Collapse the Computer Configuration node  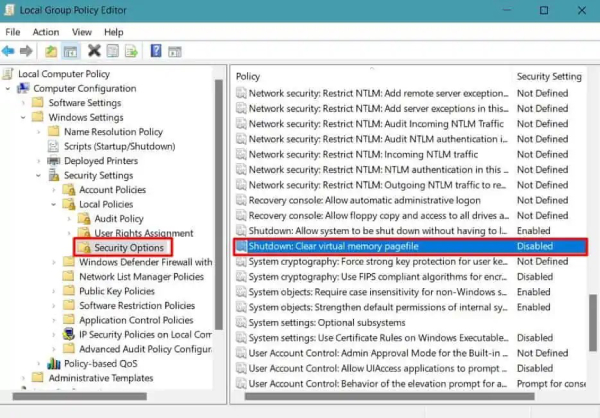click(9, 88)
